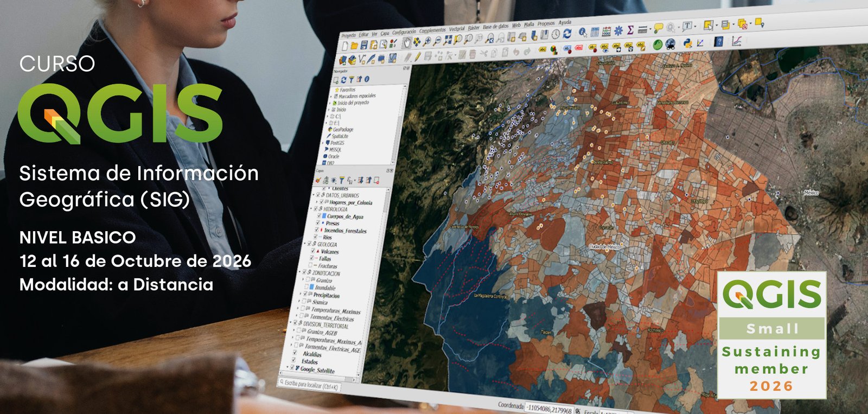
Task: Collapse the DIVISION_TERRITORIAL layer group
Action: click(291, 323)
